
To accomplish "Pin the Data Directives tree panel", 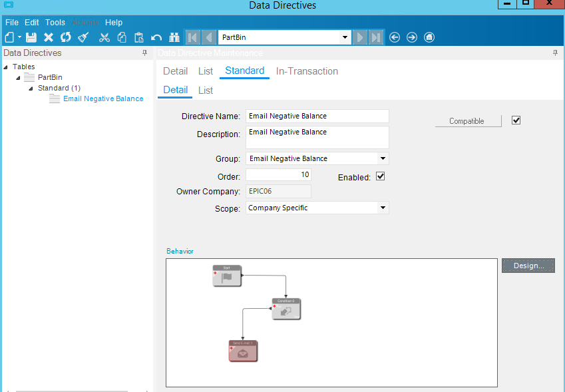I will [145, 53].
